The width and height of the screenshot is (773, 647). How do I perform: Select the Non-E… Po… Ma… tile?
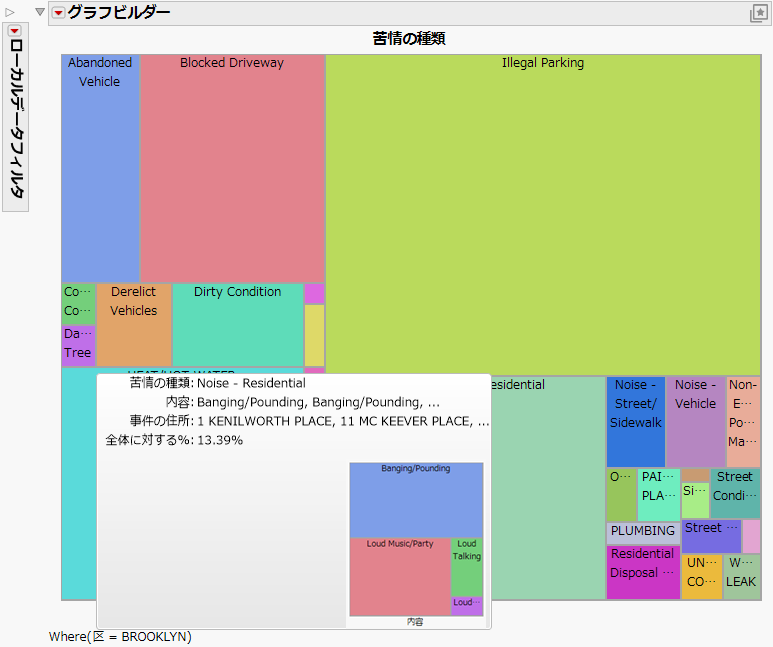(743, 422)
